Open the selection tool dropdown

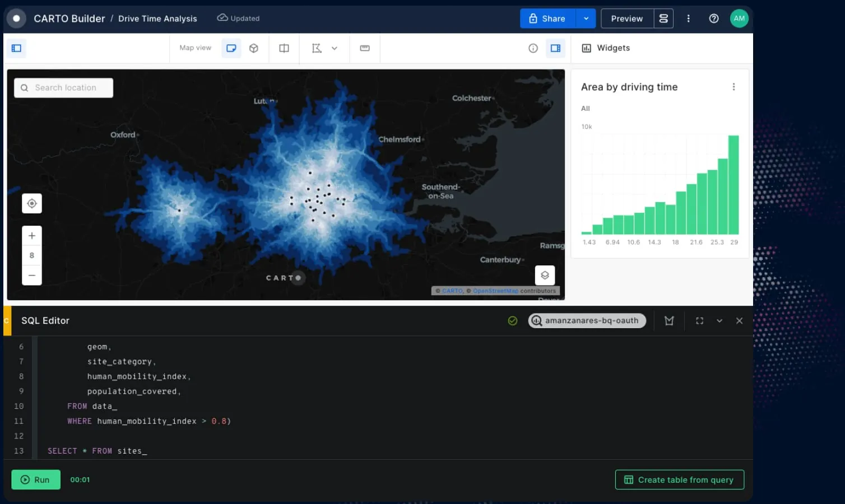(x=335, y=48)
